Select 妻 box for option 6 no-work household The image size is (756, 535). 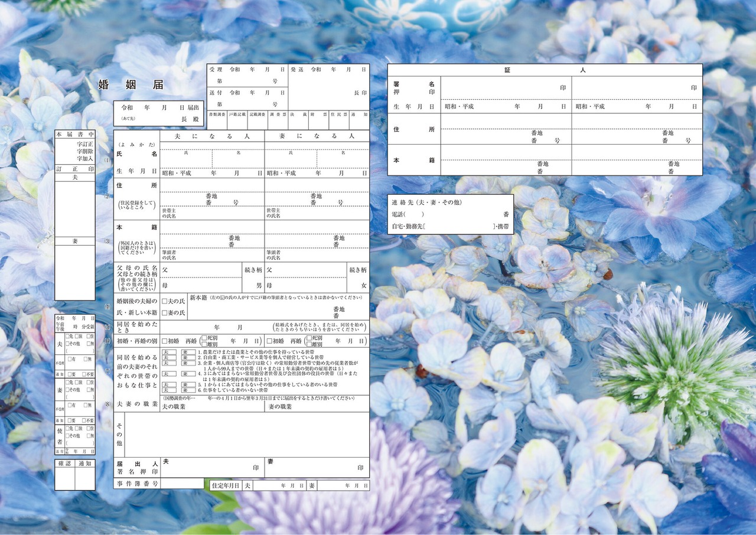coord(187,390)
